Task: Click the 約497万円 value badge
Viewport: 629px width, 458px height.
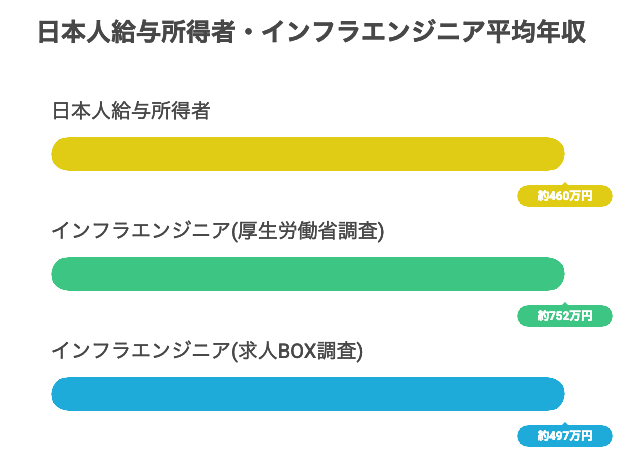Action: pos(564,436)
